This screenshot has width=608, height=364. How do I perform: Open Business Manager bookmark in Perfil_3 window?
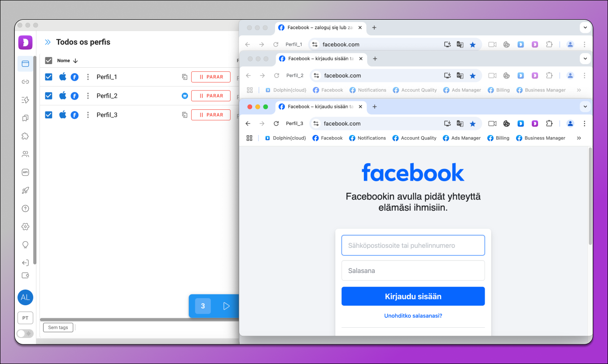(541, 138)
